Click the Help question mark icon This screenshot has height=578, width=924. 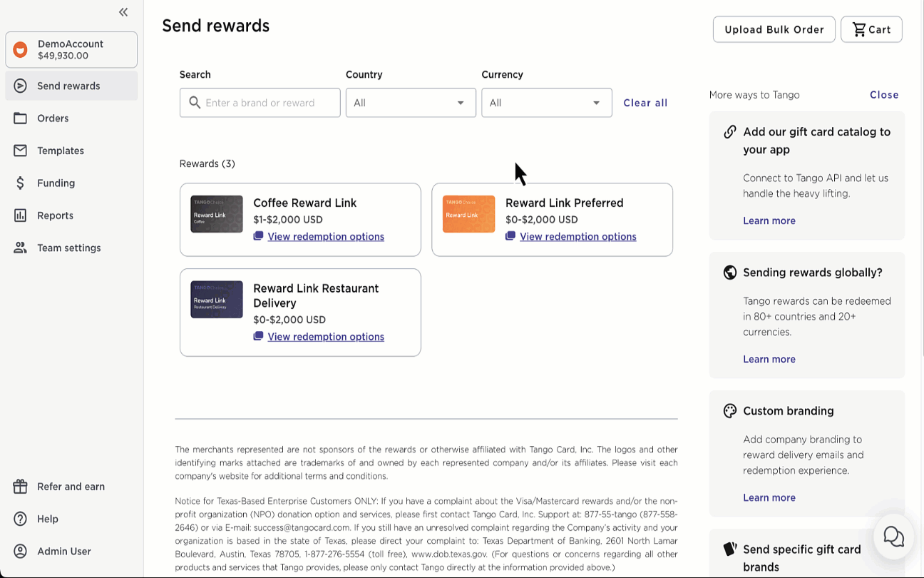pyautogui.click(x=21, y=519)
